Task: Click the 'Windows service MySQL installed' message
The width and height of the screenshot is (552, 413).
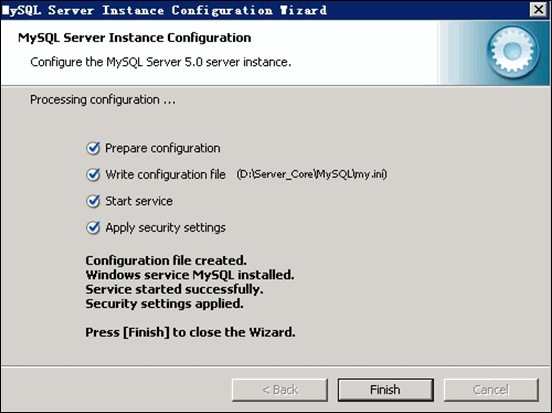Action: pos(190,275)
